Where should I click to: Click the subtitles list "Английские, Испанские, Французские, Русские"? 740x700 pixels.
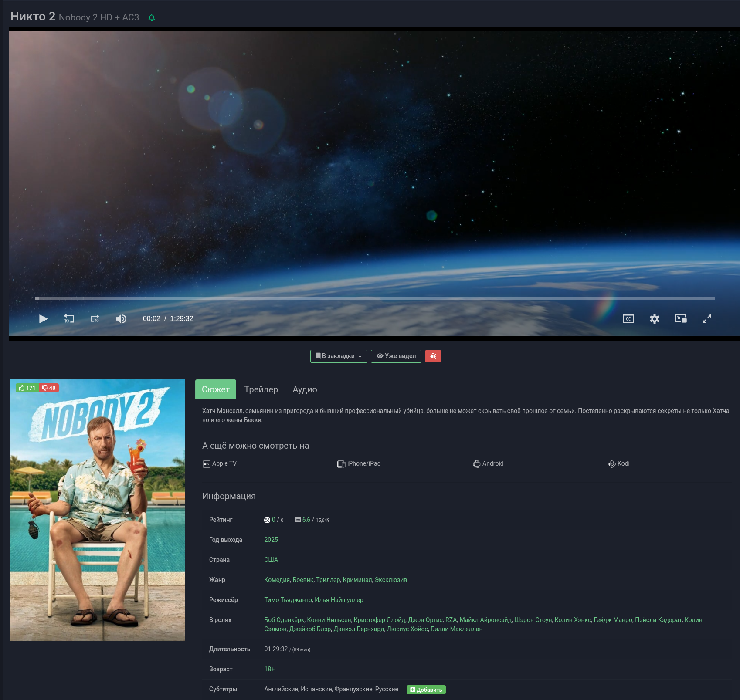[331, 689]
